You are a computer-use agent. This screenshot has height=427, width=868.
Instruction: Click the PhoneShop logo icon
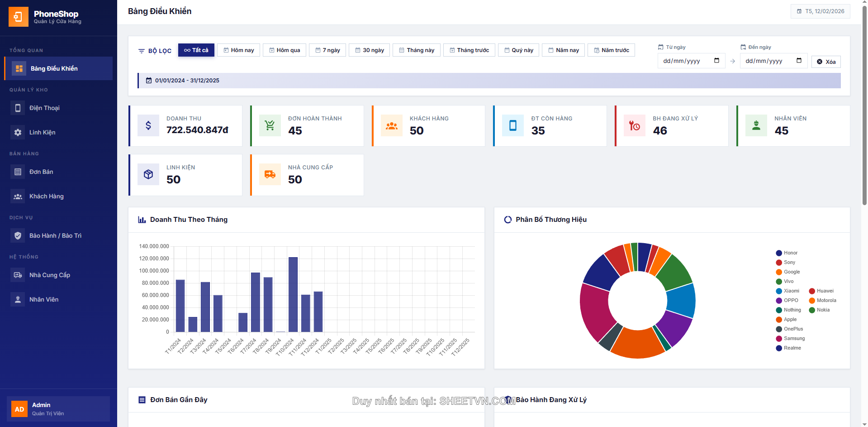tap(19, 17)
